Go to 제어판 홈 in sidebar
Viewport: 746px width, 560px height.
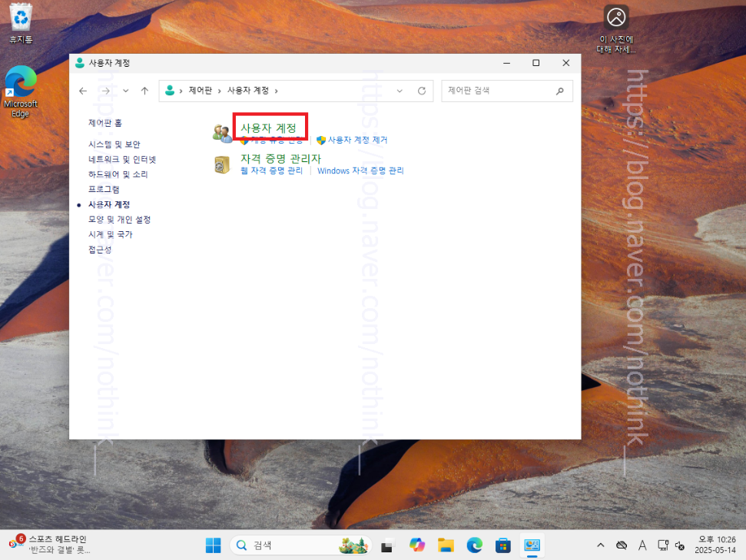[x=105, y=123]
